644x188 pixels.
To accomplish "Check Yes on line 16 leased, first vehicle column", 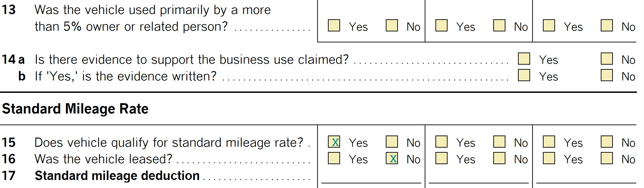I will click(x=334, y=158).
